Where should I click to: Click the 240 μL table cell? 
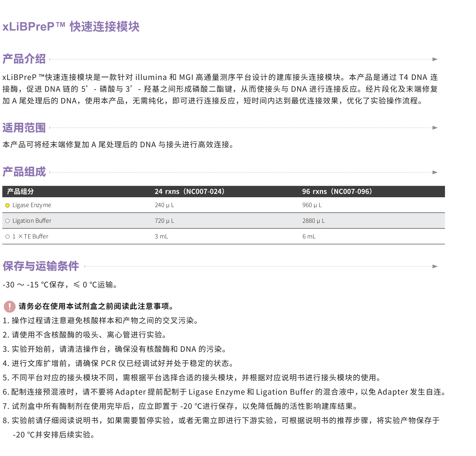point(164,205)
